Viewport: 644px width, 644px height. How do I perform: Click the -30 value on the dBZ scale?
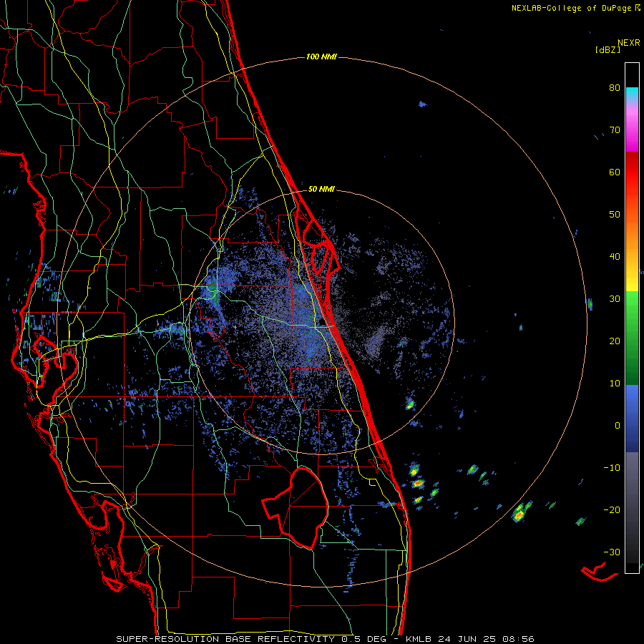pyautogui.click(x=612, y=553)
